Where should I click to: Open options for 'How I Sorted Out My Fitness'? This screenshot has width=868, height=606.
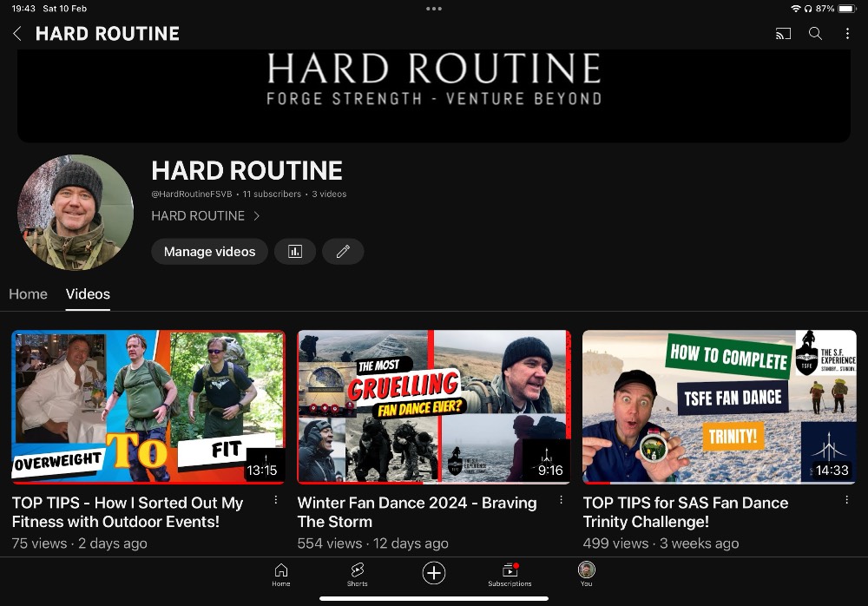tap(276, 500)
